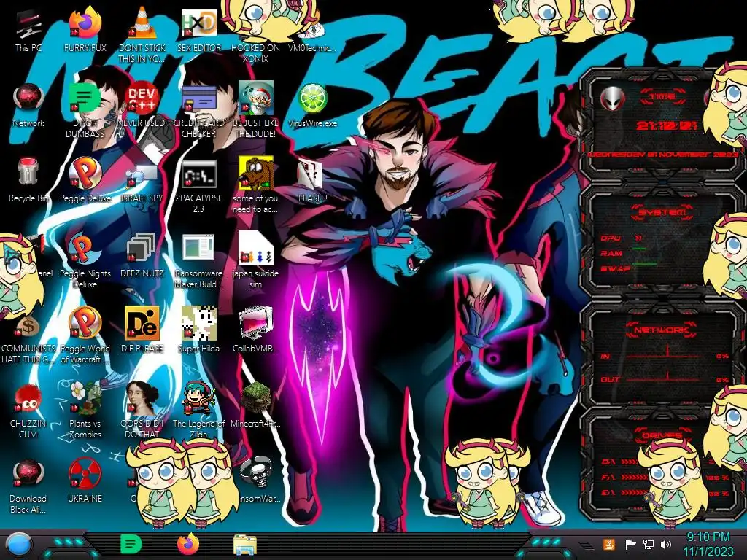This screenshot has height=560, width=747.
Task: Launch Firefox from the taskbar
Action: click(x=188, y=544)
